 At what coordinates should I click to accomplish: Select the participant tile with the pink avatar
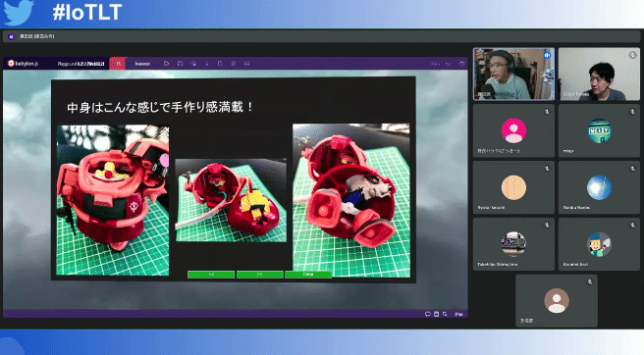coord(513,130)
